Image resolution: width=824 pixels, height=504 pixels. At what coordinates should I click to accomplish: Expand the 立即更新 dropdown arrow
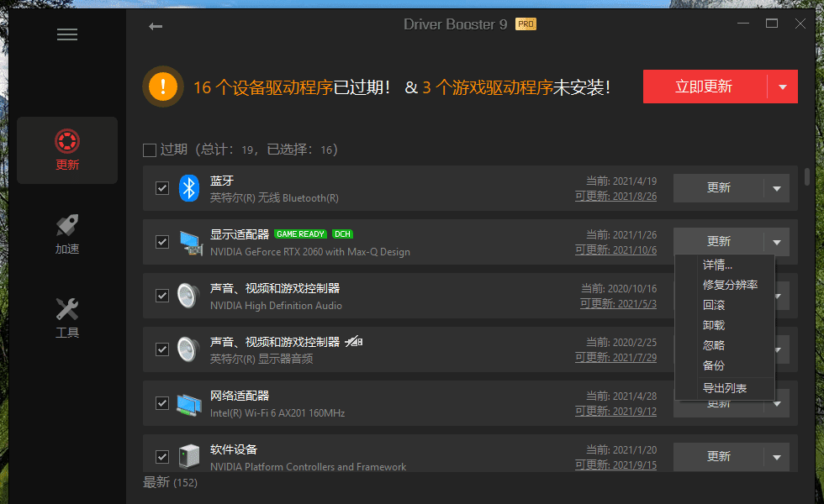[x=783, y=87]
